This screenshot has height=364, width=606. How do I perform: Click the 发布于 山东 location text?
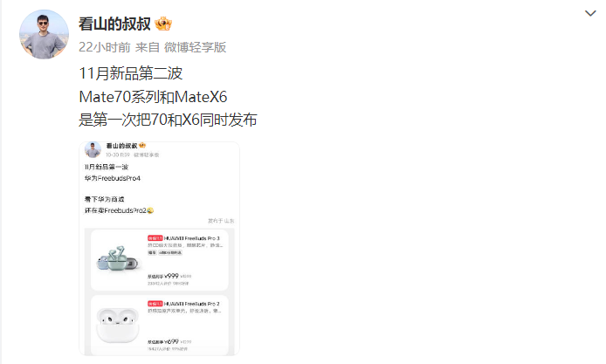click(221, 221)
